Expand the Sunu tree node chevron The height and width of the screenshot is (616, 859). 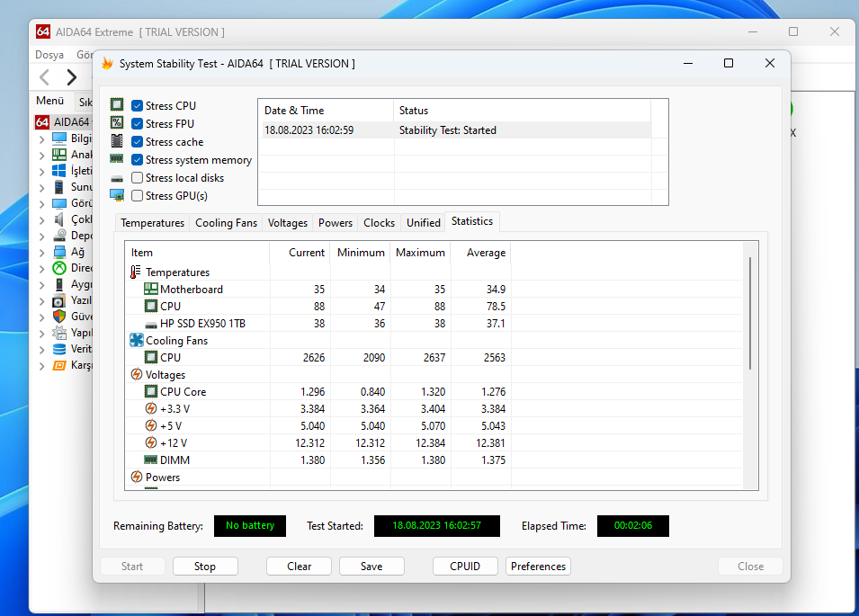click(41, 188)
